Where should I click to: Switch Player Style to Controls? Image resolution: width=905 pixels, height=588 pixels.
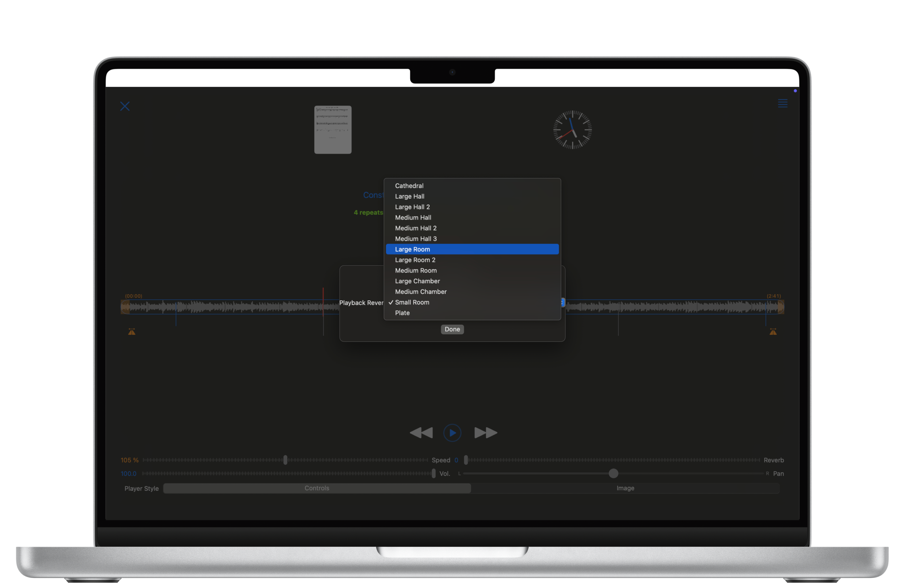tap(317, 488)
